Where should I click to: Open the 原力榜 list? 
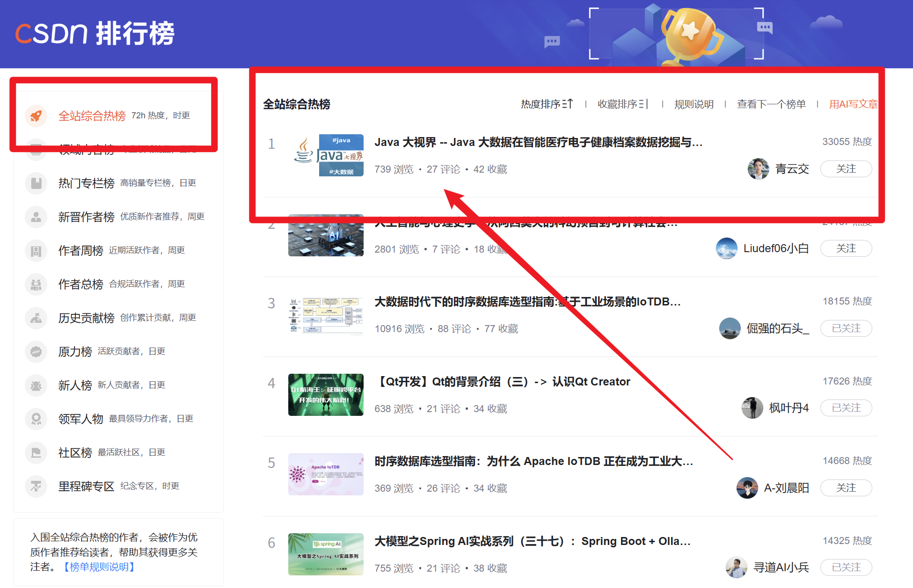75,351
